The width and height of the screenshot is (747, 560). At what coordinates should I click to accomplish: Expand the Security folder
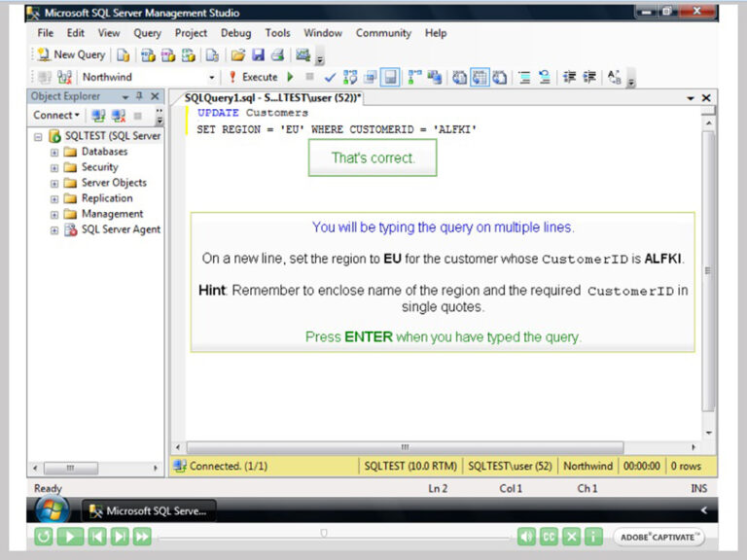(x=54, y=168)
